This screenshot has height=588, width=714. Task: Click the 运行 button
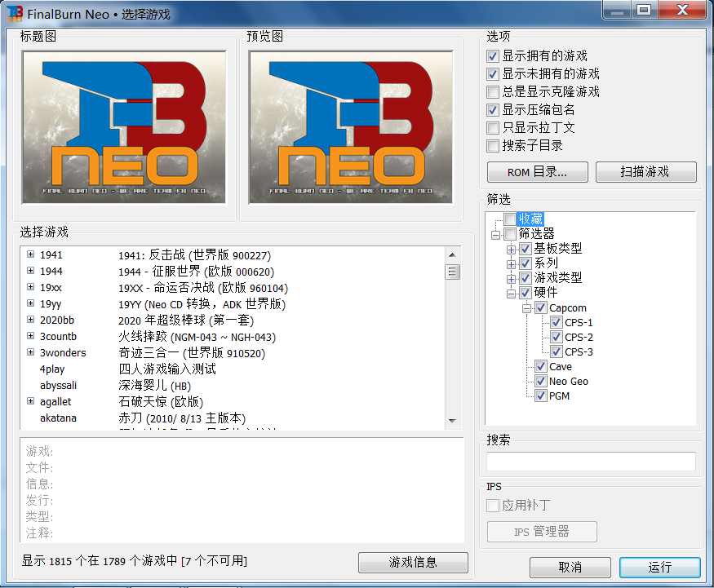(660, 568)
